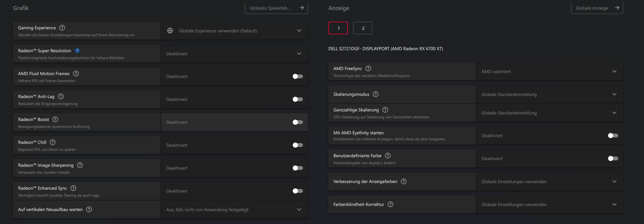The image size is (644, 224).
Task: Open the Radeon Anti-Lag help icon
Action: [x=61, y=96]
